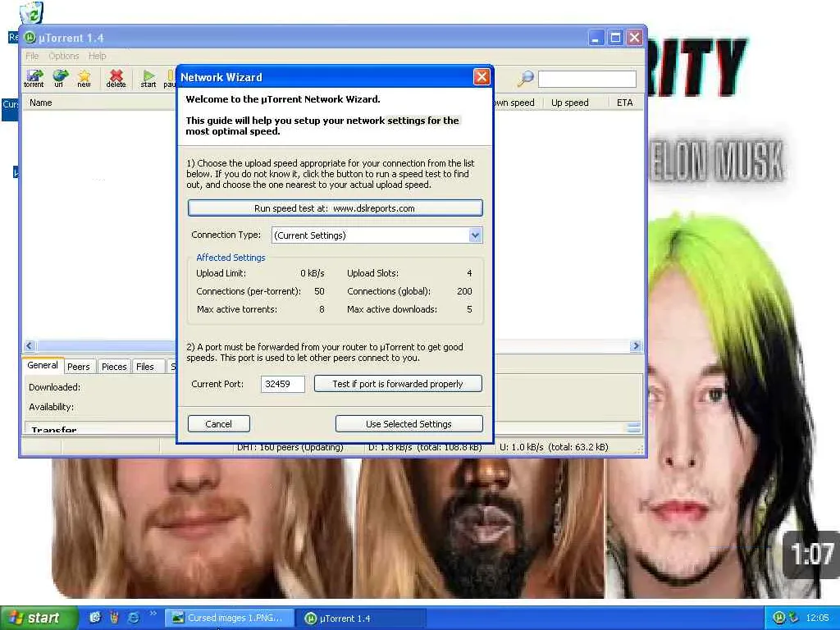Close the Network Wizard dialog
The height and width of the screenshot is (630, 840).
tap(482, 76)
